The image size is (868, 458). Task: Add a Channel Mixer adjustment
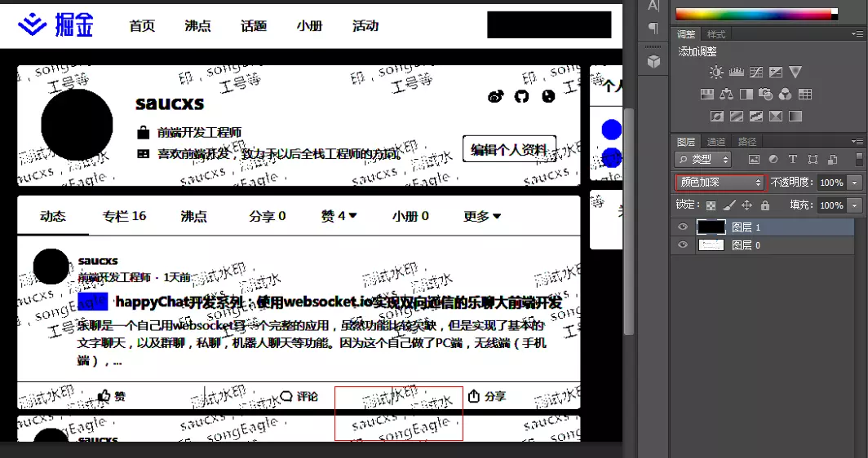[x=785, y=94]
